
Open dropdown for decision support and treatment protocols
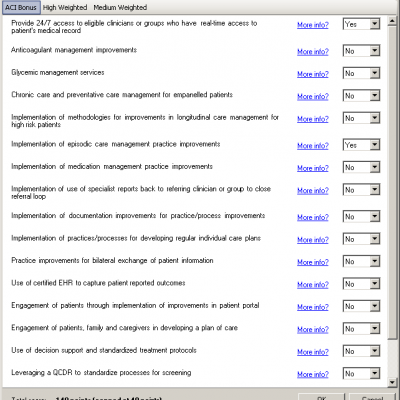point(362,351)
